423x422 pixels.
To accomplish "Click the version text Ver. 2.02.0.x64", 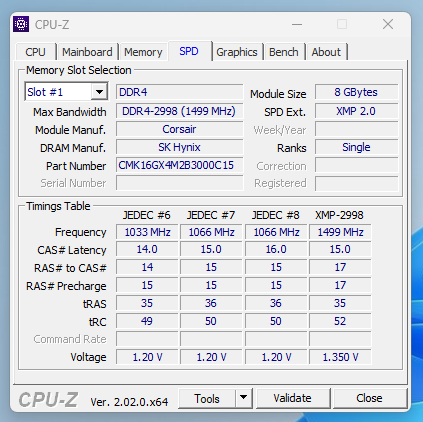I will pyautogui.click(x=129, y=402).
